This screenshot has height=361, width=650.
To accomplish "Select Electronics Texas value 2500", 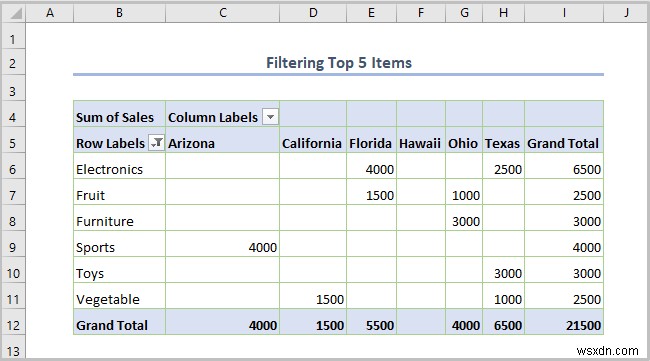I will pos(503,166).
